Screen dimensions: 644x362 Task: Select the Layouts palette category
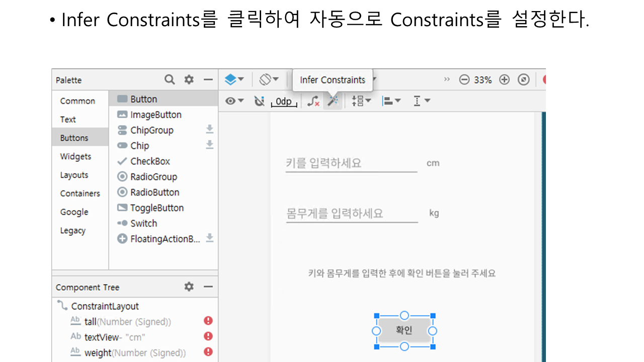(74, 175)
